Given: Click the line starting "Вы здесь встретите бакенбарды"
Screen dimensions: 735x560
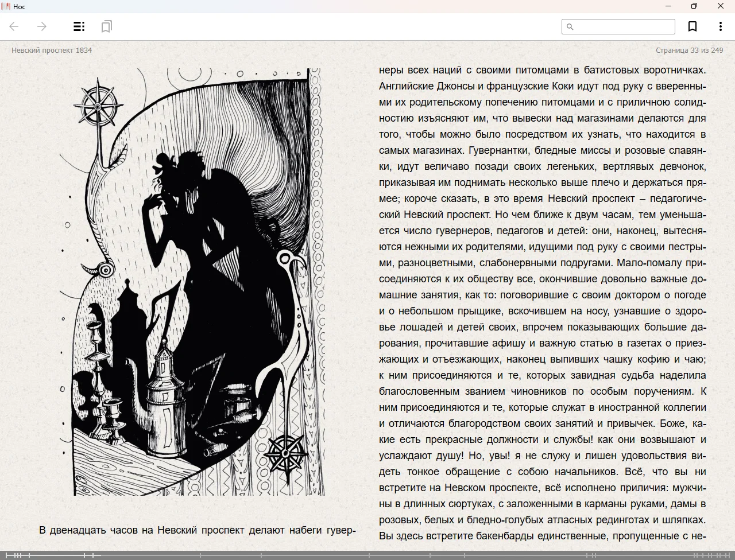Looking at the screenshot, I should pyautogui.click(x=543, y=536).
